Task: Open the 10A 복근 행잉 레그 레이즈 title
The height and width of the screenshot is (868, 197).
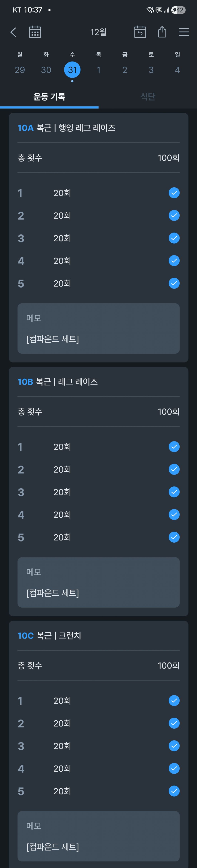Action: click(66, 128)
